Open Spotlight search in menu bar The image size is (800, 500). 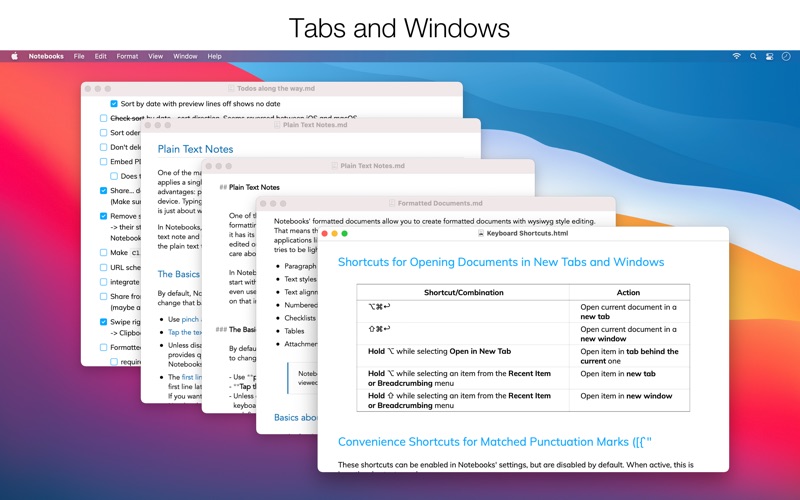point(753,56)
